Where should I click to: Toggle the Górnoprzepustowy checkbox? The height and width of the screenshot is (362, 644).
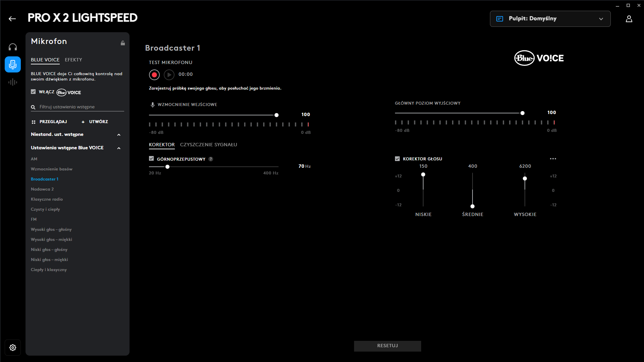coord(151,158)
